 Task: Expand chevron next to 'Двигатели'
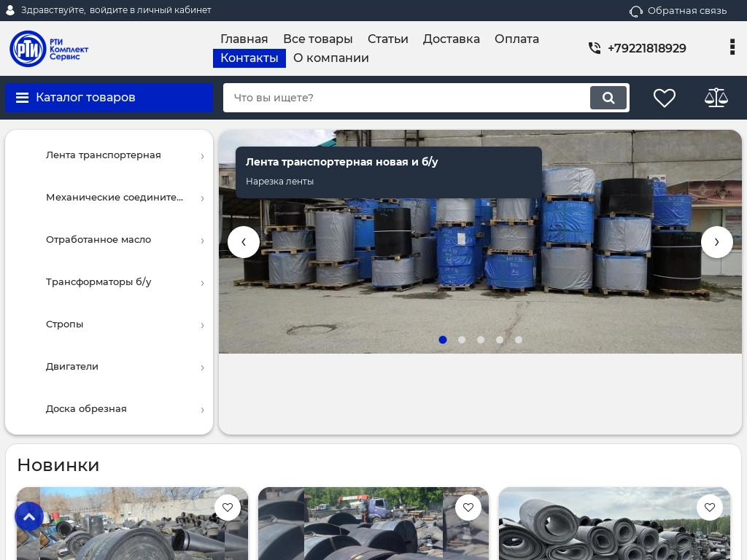(x=203, y=367)
